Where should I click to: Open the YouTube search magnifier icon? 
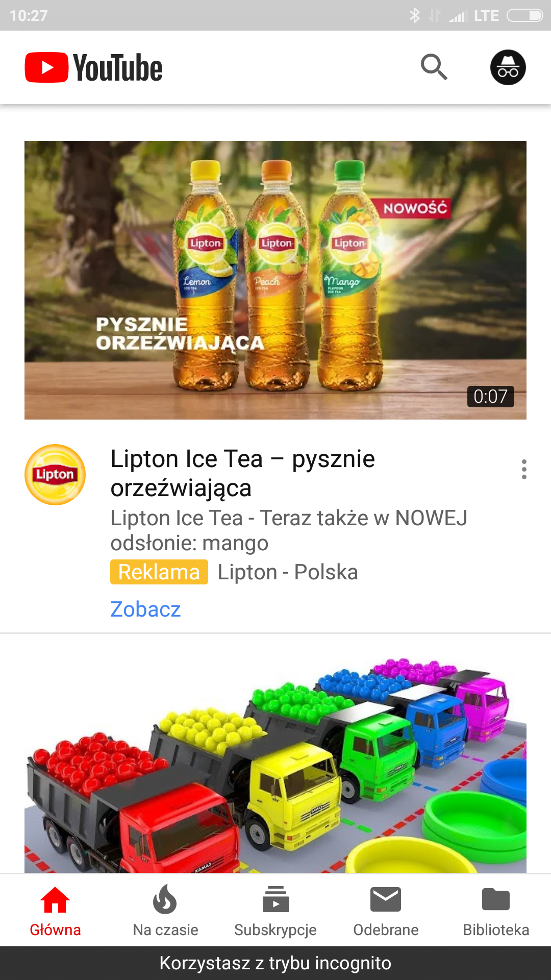(434, 67)
